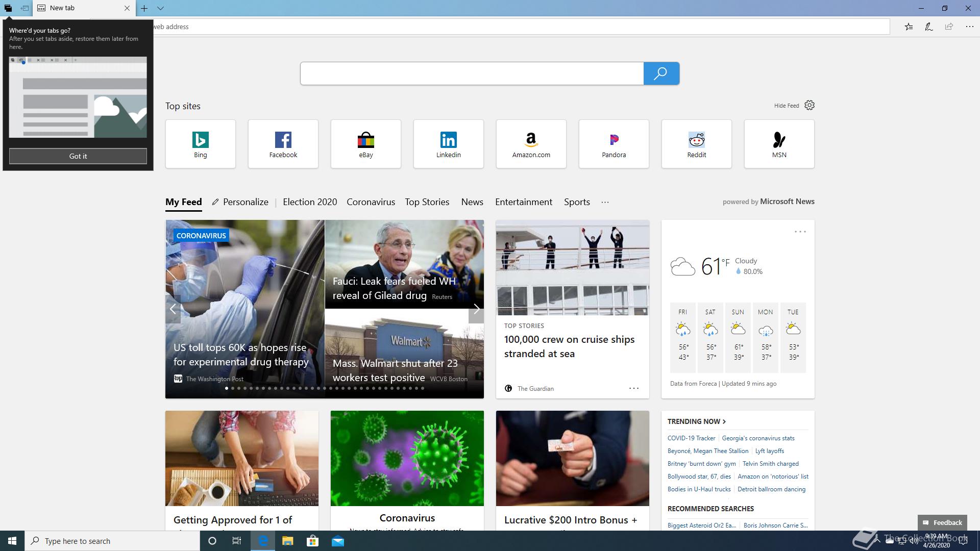Expand more feed categories ellipsis
The height and width of the screenshot is (551, 980).
point(605,202)
